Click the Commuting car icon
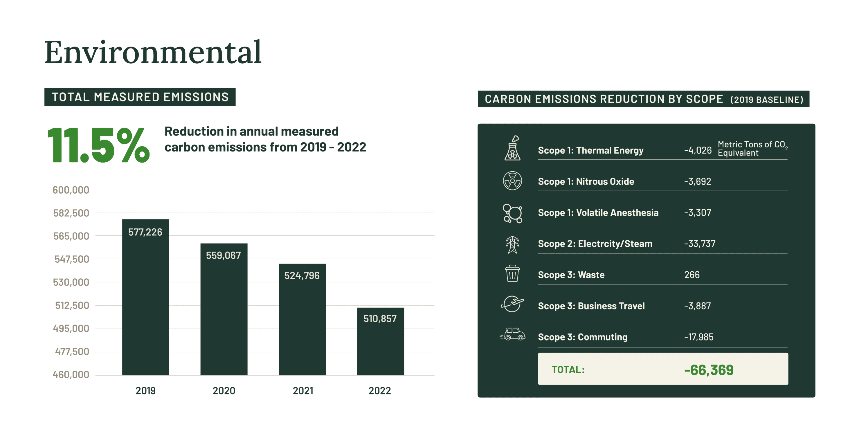The image size is (868, 447). coord(513,334)
